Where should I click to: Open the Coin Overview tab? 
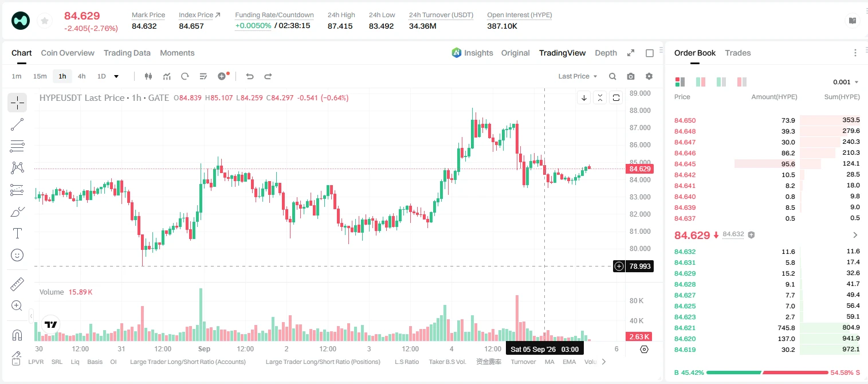pyautogui.click(x=68, y=53)
